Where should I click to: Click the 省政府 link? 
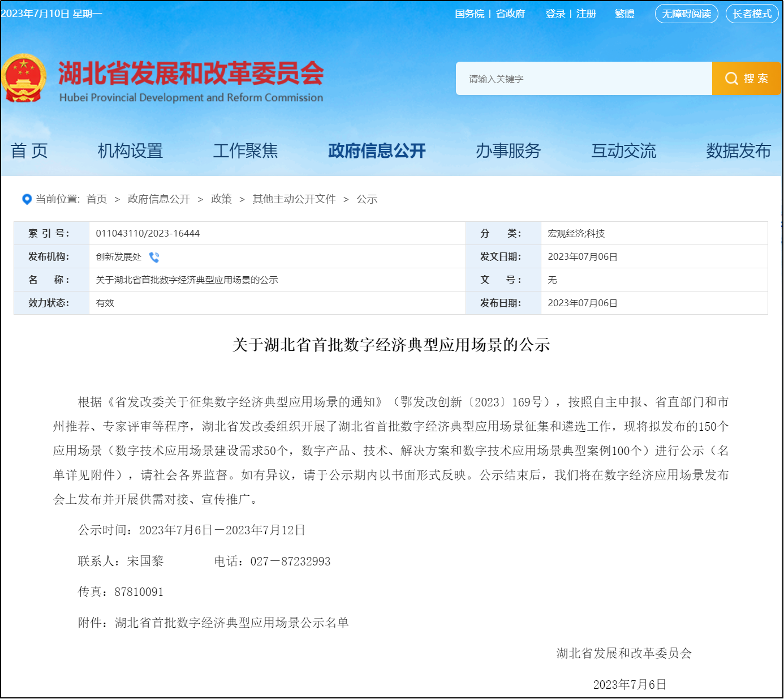click(x=510, y=14)
